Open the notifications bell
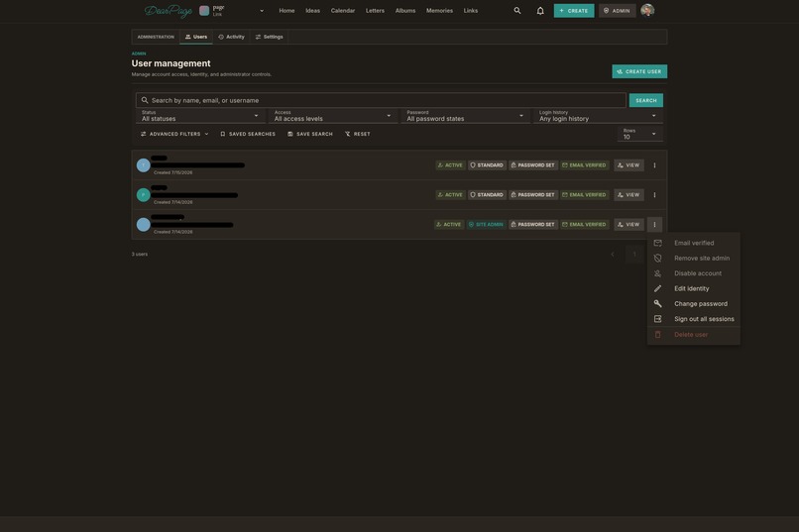This screenshot has height=532, width=799. pyautogui.click(x=540, y=10)
